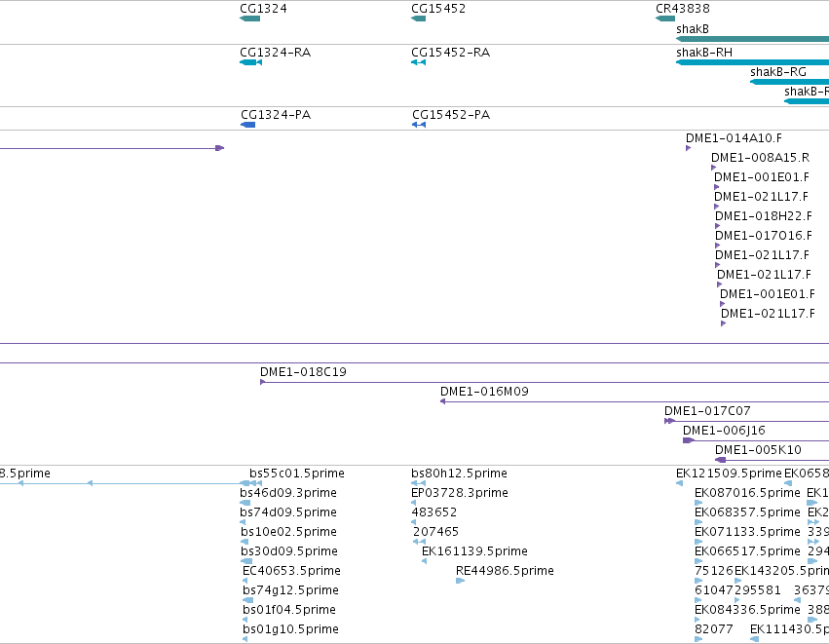Click EST label EK121509.5prime
829x644 pixels.
click(729, 474)
